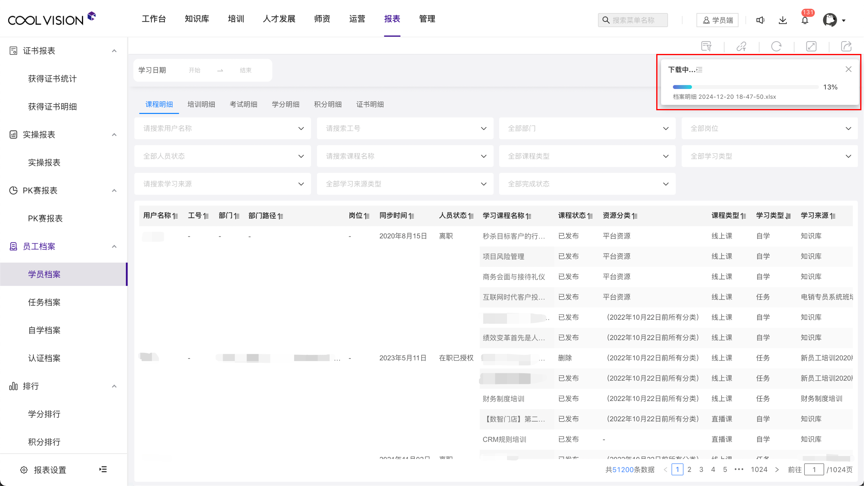Switch to the 证书明细 tab

(370, 104)
